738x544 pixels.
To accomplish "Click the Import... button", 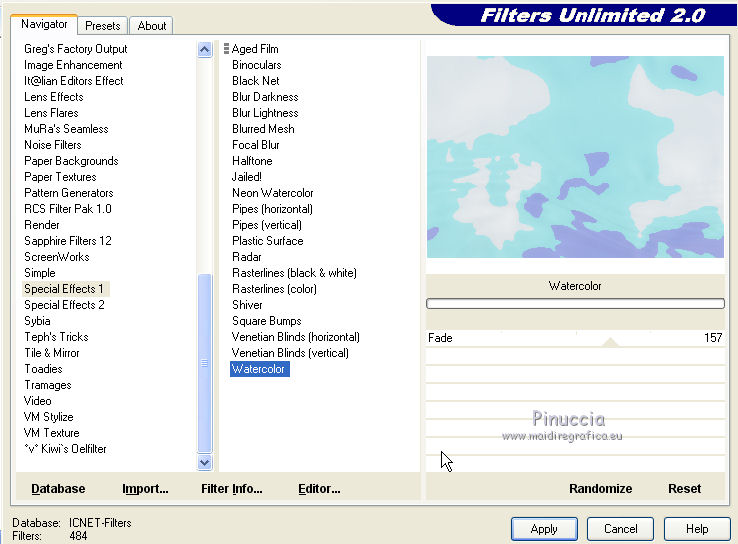I will click(145, 489).
